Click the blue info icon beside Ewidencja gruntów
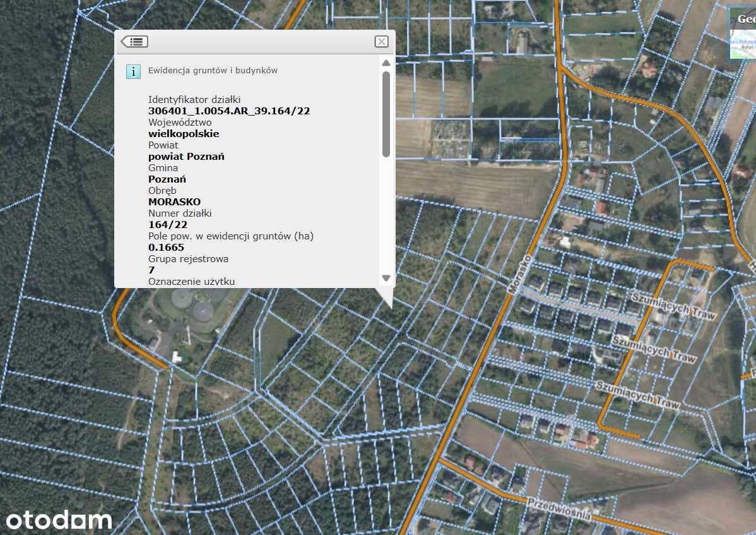The image size is (756, 535). [x=133, y=71]
